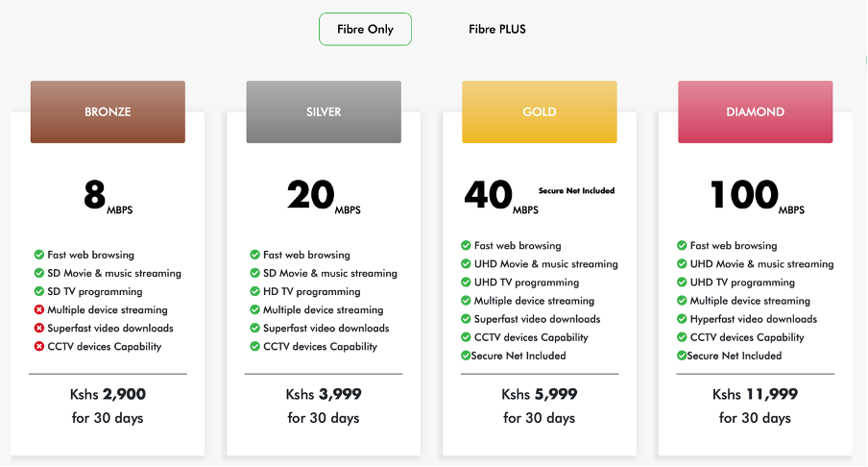The width and height of the screenshot is (868, 467).
Task: Click Secure Net Included label beside 40 MBPS
Action: coord(576,190)
